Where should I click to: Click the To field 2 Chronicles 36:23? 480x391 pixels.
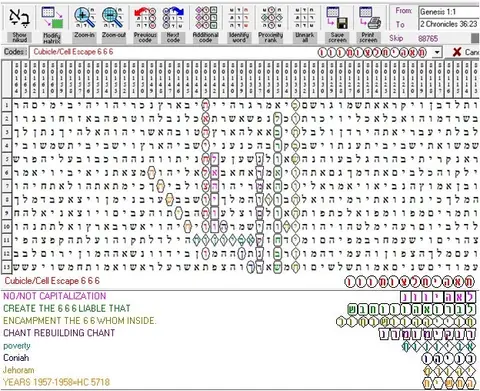[x=449, y=24]
